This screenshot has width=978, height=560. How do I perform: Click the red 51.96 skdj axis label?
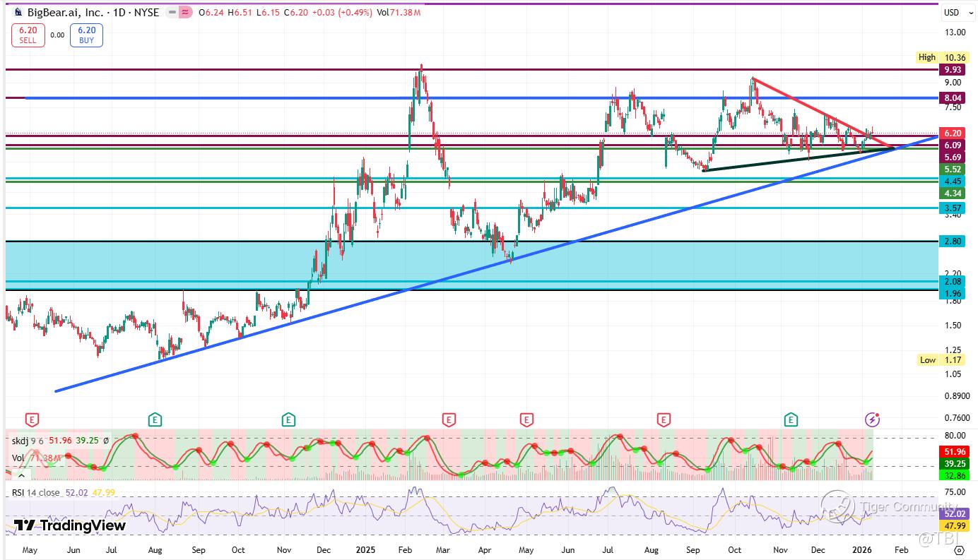(955, 451)
